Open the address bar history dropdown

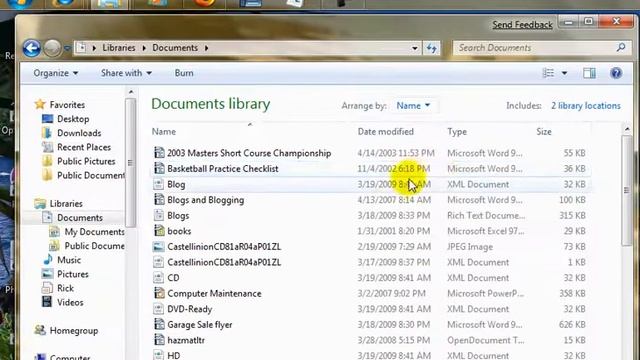(414, 48)
